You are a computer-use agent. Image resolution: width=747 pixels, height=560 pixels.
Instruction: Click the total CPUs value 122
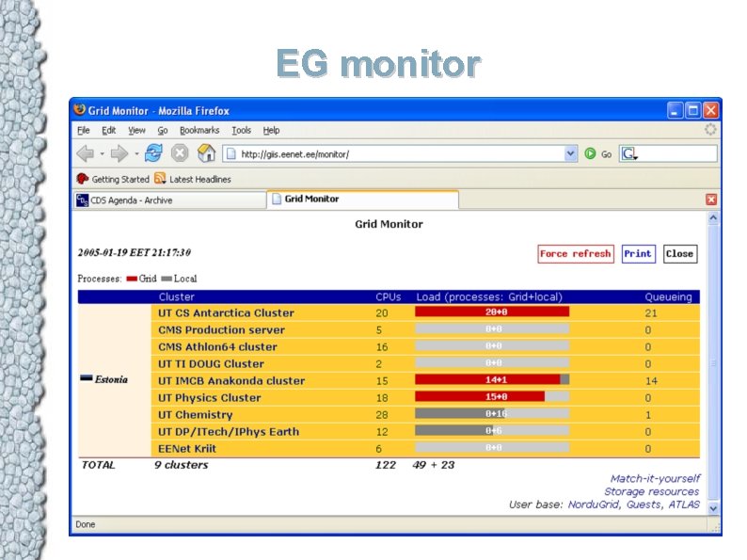click(x=386, y=465)
